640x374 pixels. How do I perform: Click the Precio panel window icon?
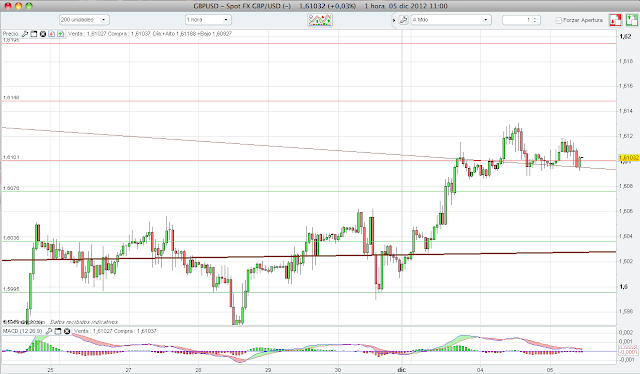33,34
